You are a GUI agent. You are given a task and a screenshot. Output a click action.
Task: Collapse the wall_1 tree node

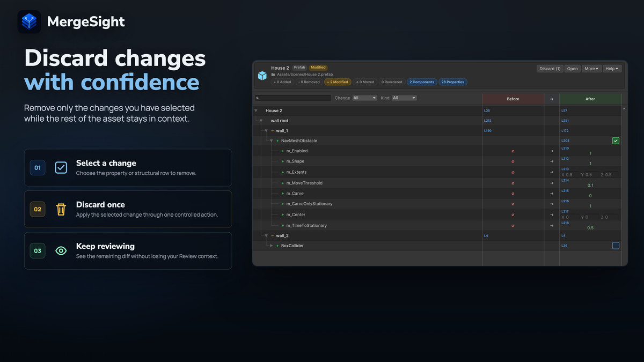pos(266,131)
